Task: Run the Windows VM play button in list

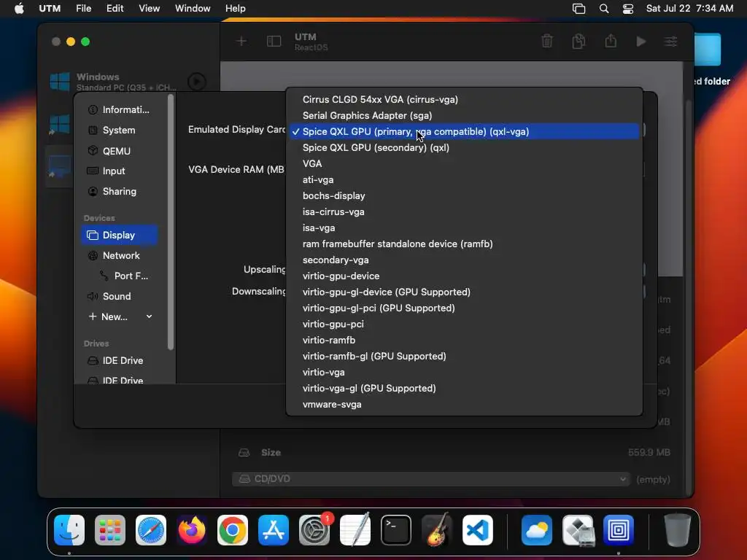Action: click(197, 82)
